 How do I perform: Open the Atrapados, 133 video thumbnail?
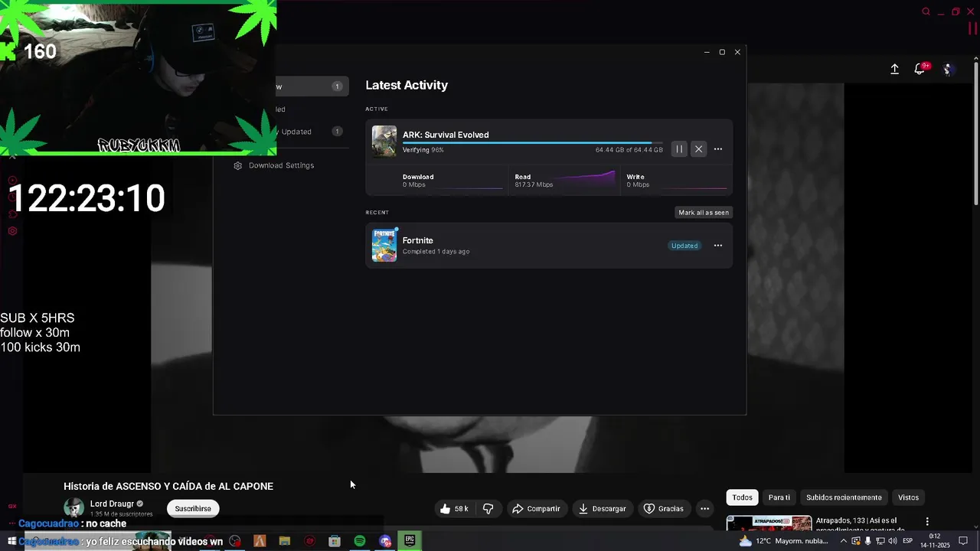[x=769, y=523]
